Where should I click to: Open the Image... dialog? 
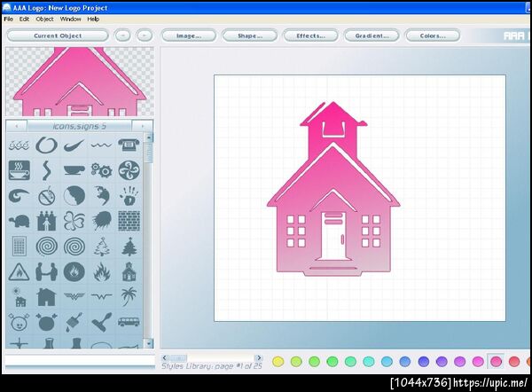coord(189,35)
